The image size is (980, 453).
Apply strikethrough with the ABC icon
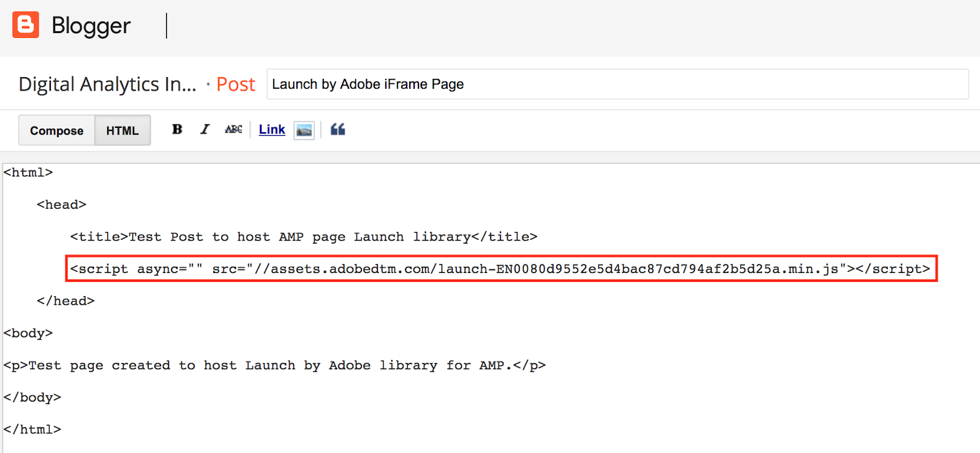click(x=233, y=129)
